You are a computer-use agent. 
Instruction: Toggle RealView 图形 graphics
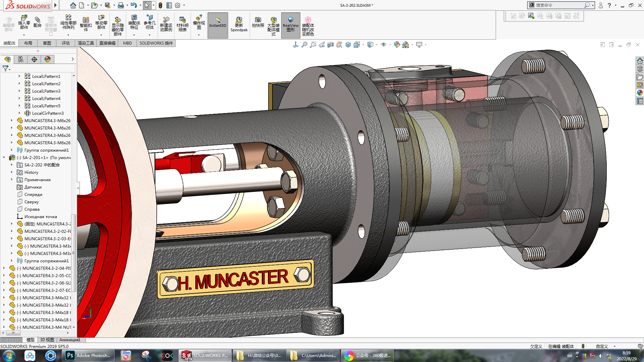[291, 25]
